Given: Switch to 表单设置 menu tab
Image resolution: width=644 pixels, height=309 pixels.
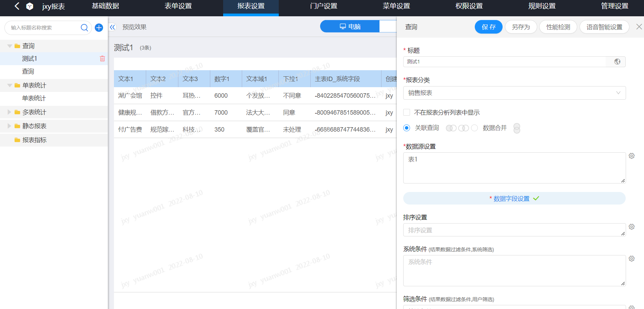Looking at the screenshot, I should [x=178, y=6].
